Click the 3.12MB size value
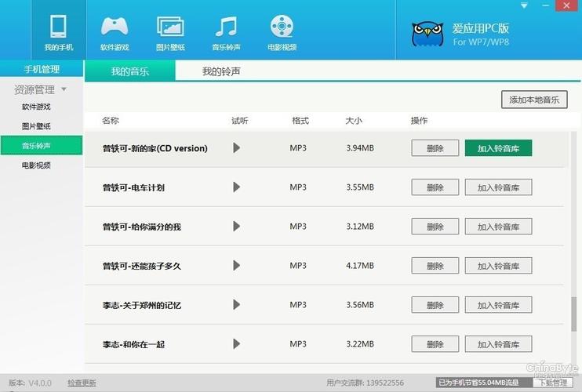The image size is (582, 392). [360, 227]
